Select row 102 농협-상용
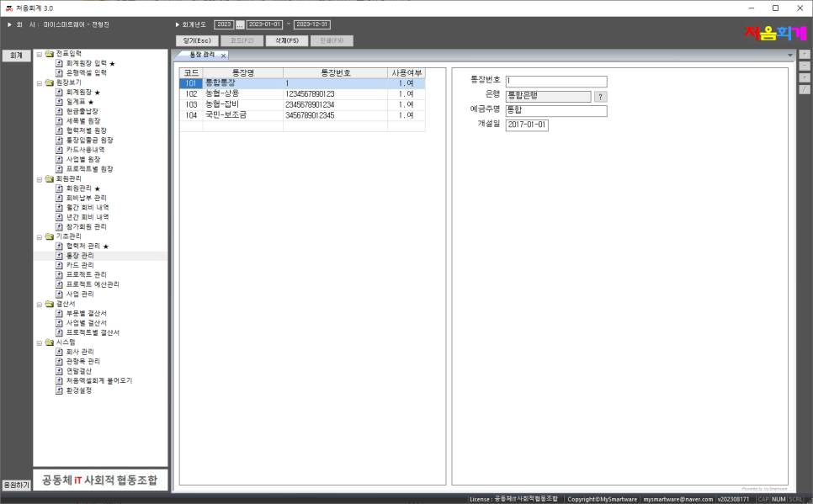This screenshot has width=813, height=504. pyautogui.click(x=302, y=94)
